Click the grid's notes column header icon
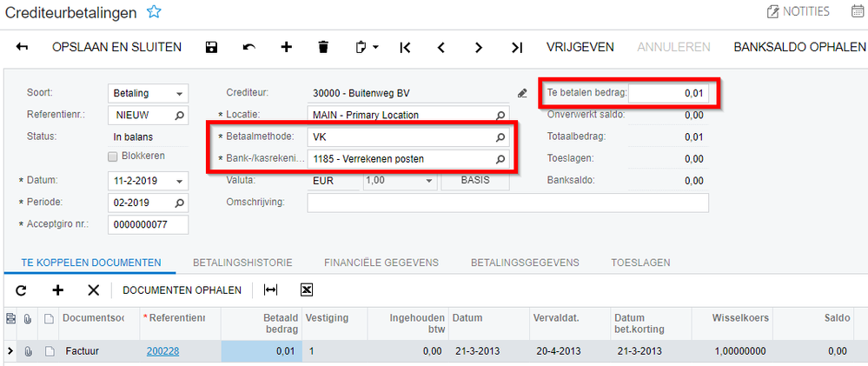868x366 pixels. pyautogui.click(x=49, y=318)
